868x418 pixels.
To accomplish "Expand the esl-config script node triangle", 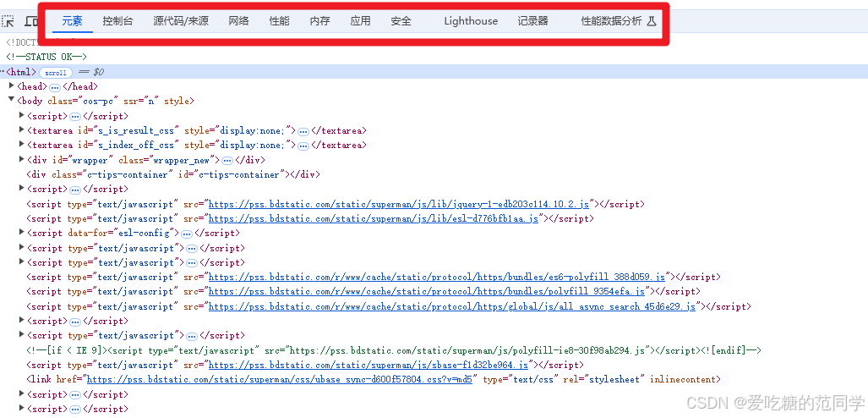I will point(22,233).
